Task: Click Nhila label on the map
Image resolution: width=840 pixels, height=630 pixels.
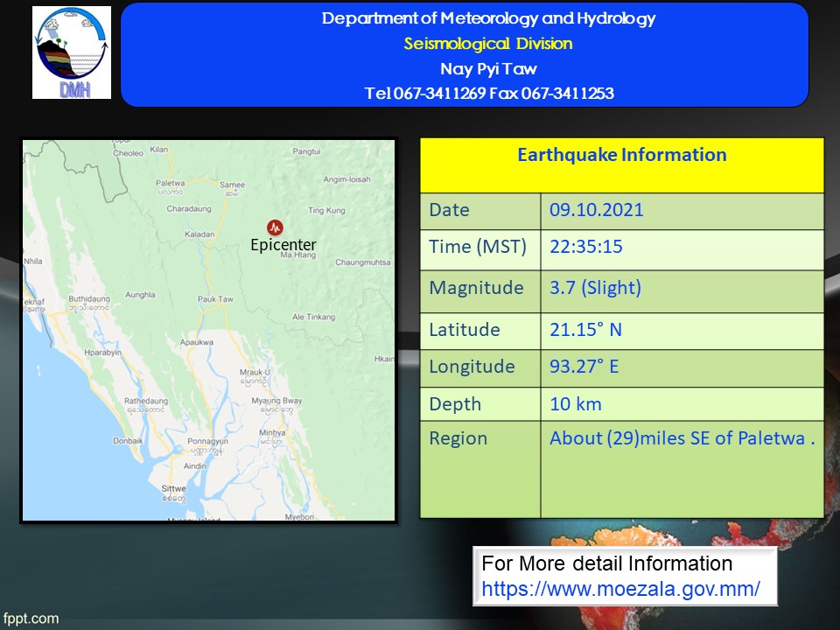Action: [x=33, y=262]
